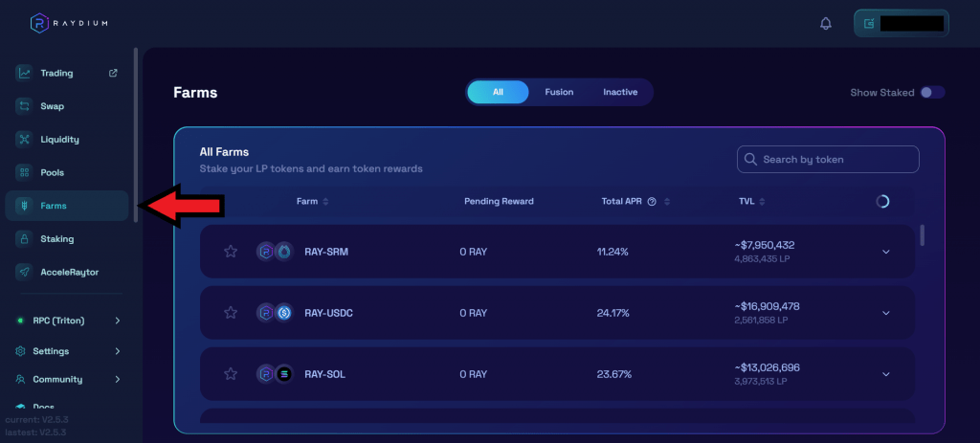The width and height of the screenshot is (980, 443).
Task: Click the notification bell icon
Action: coord(826,24)
